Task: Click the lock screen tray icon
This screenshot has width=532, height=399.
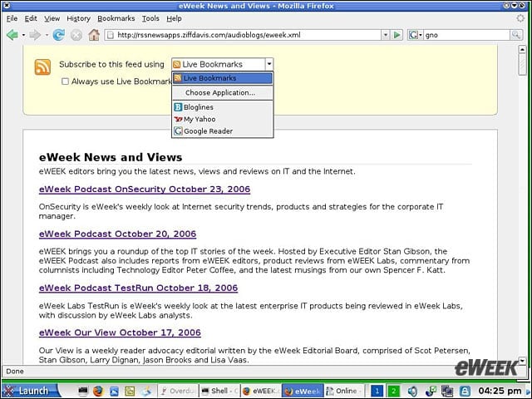Action: (x=465, y=392)
